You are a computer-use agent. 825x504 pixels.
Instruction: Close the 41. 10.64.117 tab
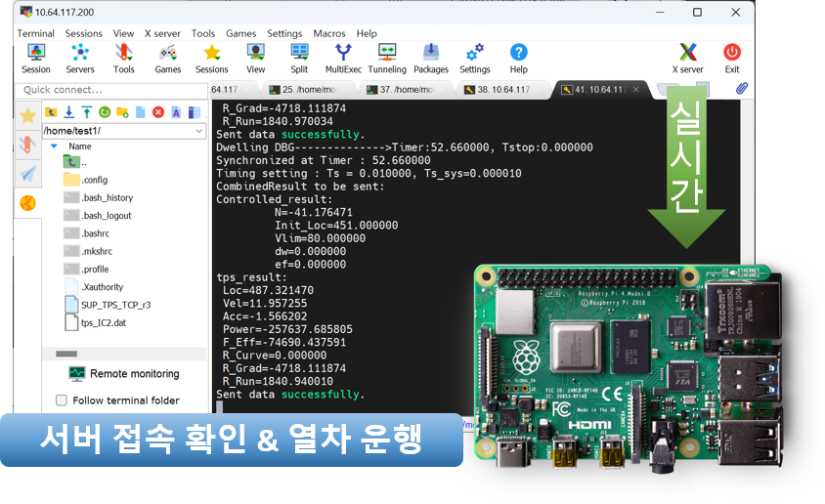(636, 90)
